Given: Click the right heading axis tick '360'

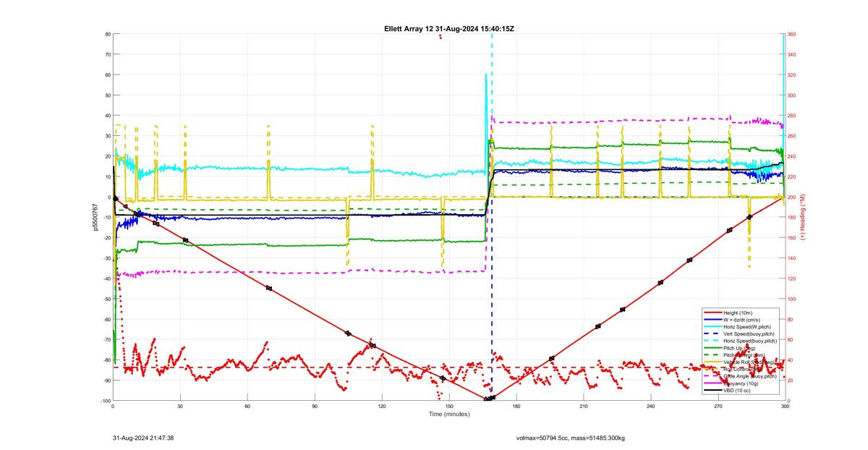Looking at the screenshot, I should coord(792,34).
